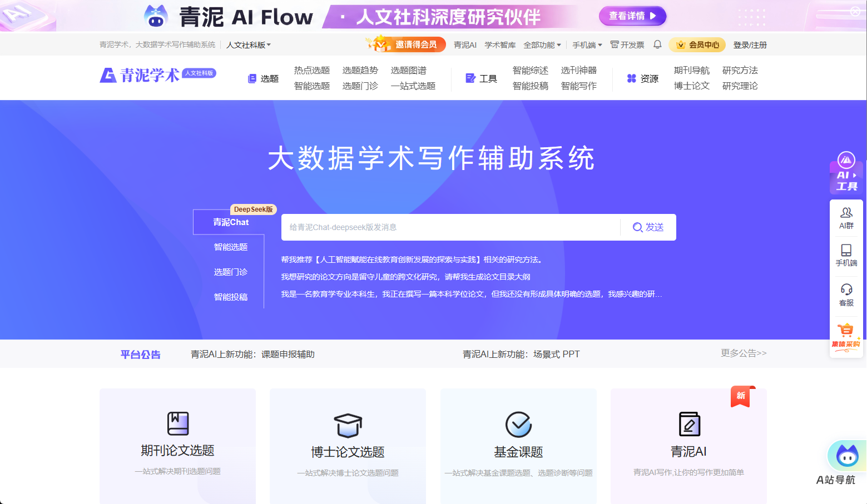Click the 发送 search button

(648, 227)
